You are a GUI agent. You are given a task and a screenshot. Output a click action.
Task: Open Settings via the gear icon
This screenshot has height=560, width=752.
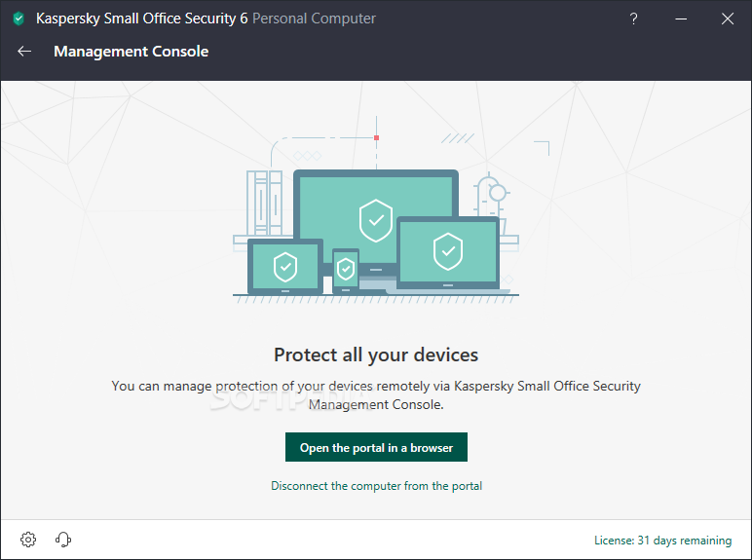[28, 540]
